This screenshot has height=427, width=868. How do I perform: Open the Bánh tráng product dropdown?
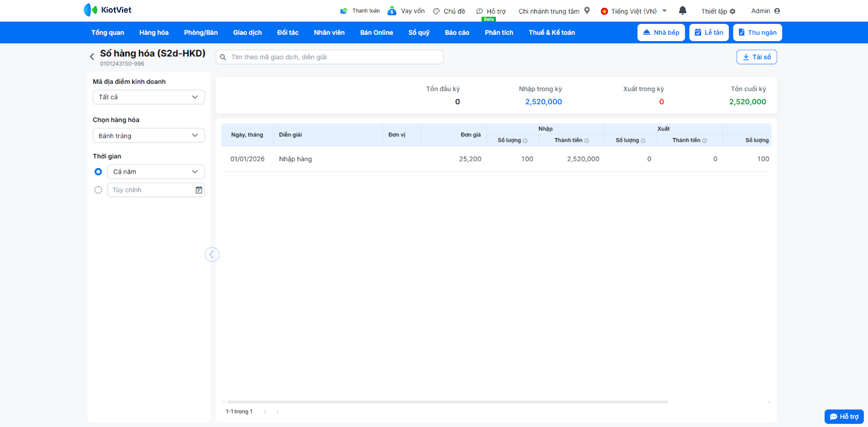click(x=149, y=135)
